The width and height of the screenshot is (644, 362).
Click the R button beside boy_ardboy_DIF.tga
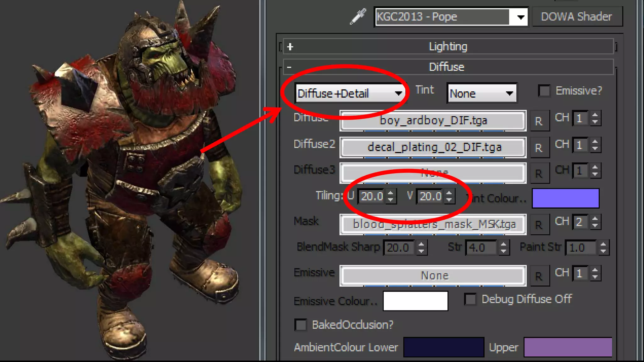pos(539,121)
